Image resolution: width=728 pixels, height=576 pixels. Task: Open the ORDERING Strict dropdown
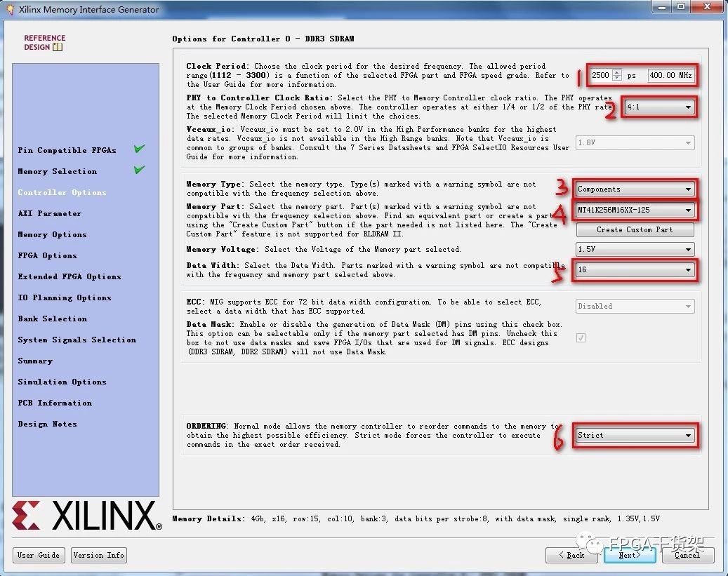[x=635, y=436]
